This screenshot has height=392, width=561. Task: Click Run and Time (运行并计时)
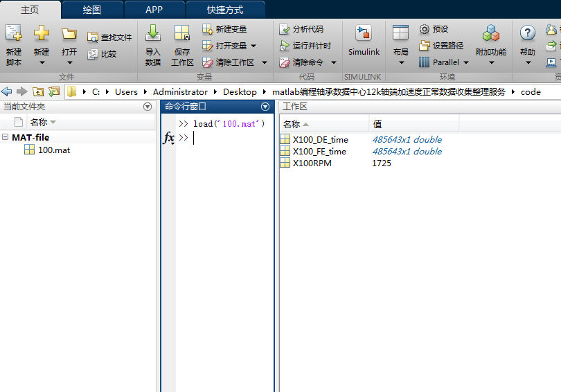(x=305, y=46)
